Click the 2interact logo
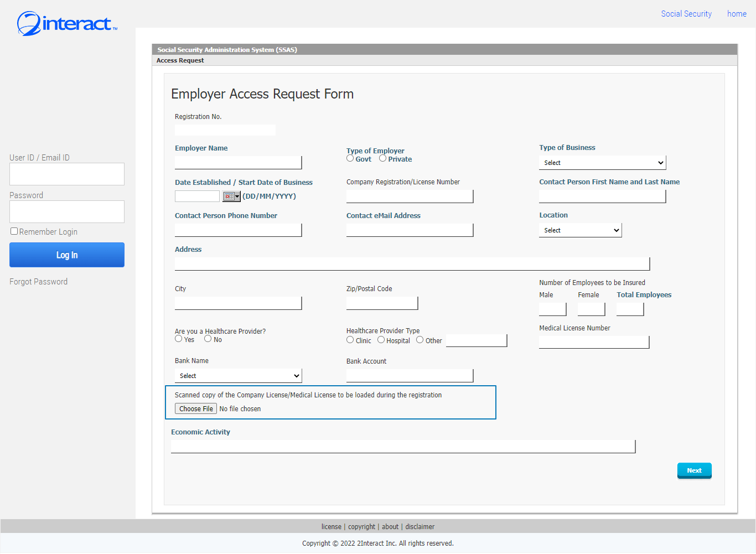The width and height of the screenshot is (756, 554). [x=65, y=23]
